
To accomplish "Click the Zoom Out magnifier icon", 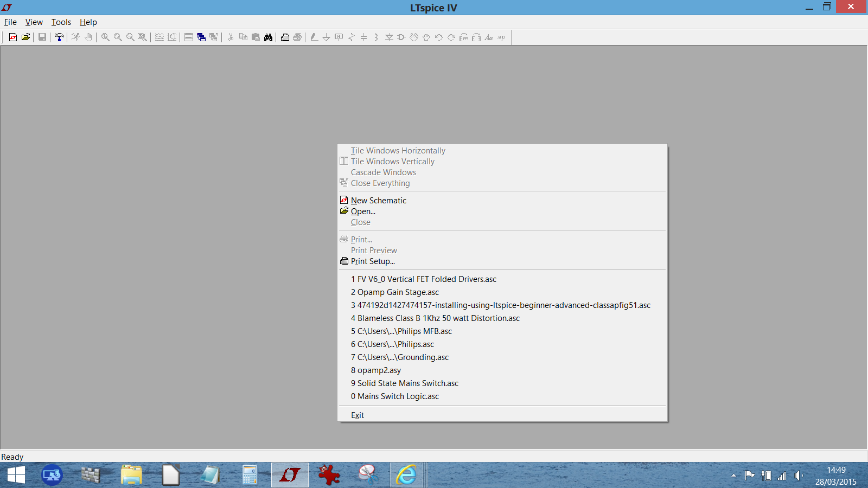I will [130, 37].
